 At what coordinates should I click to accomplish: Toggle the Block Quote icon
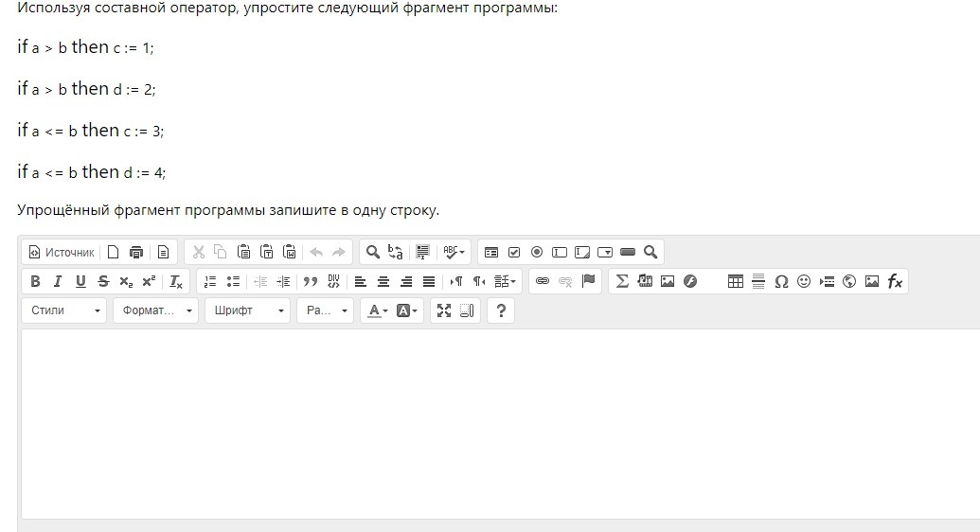310,281
